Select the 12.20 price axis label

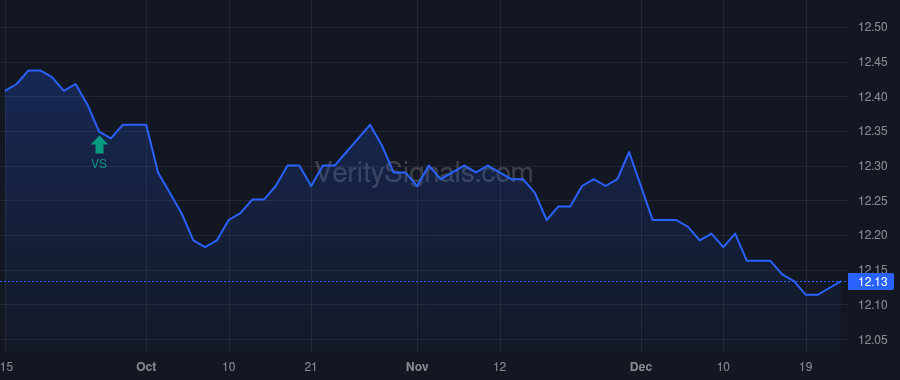[872, 235]
